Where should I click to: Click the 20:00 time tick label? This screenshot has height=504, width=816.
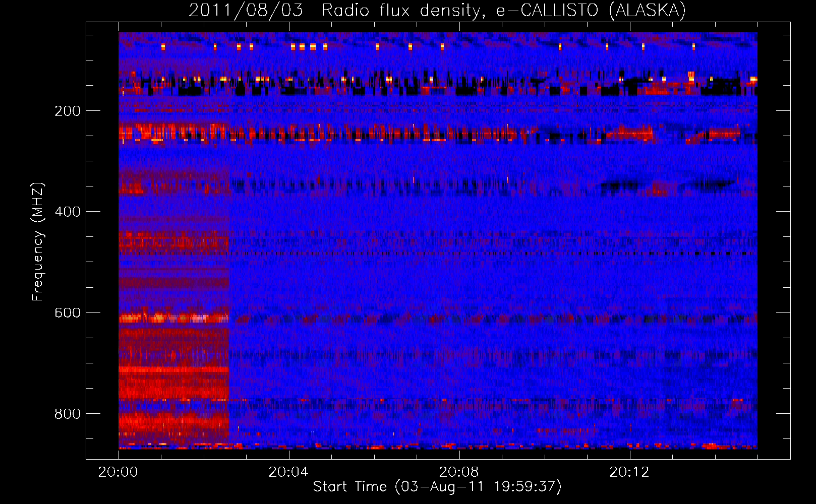point(118,472)
